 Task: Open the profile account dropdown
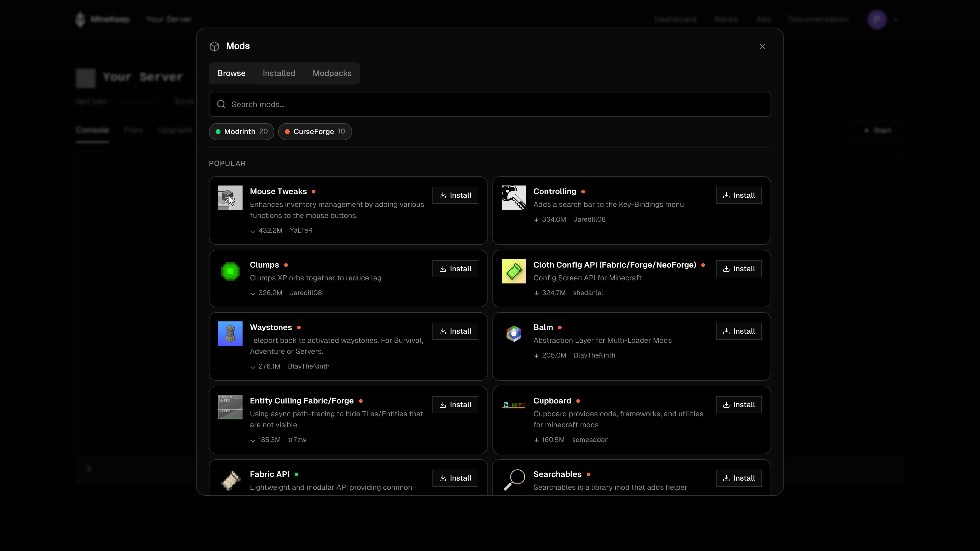[882, 19]
